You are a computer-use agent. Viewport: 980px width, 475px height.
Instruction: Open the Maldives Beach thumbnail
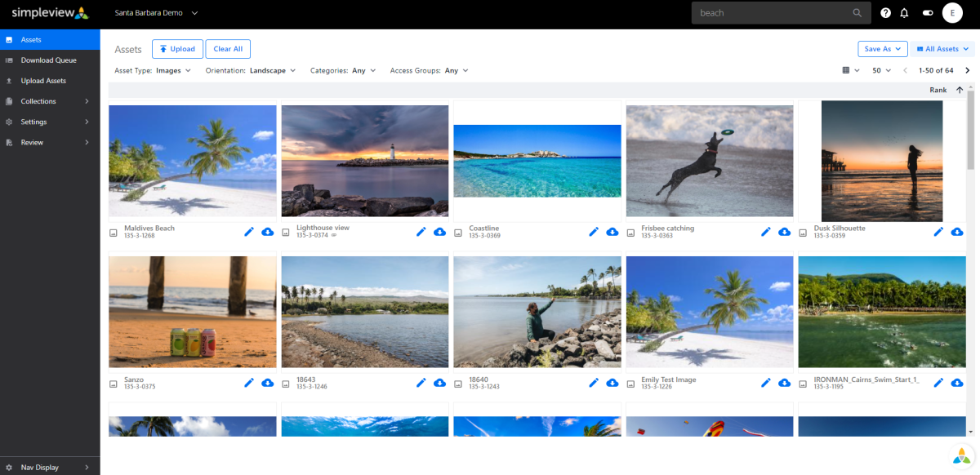192,161
